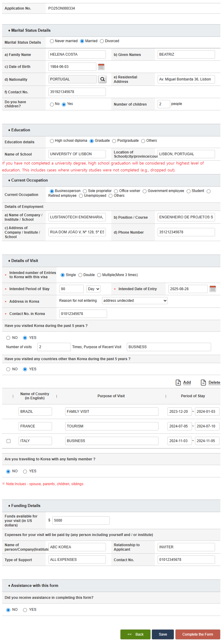
Task: Focus the Family Name text field
Action: click(77, 54)
